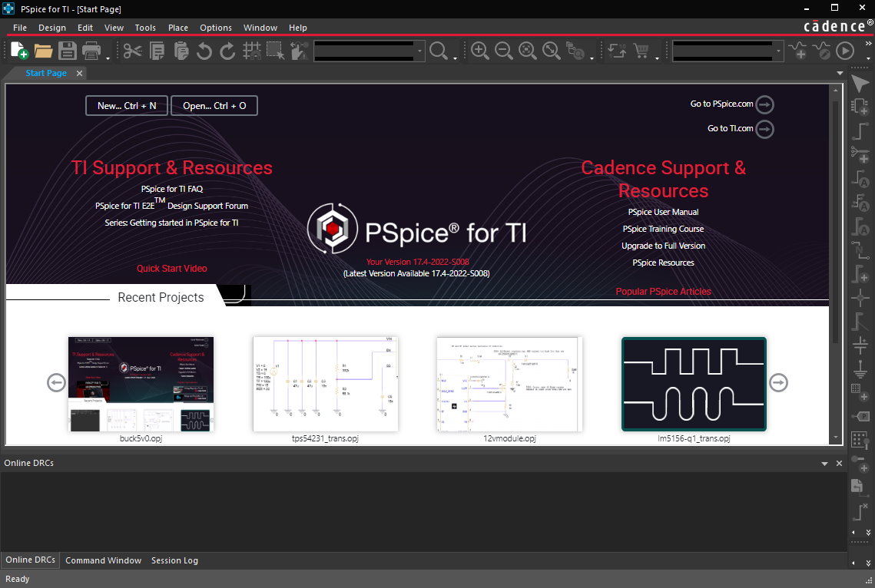Select the arrow pointer tool in sidebar

[860, 84]
